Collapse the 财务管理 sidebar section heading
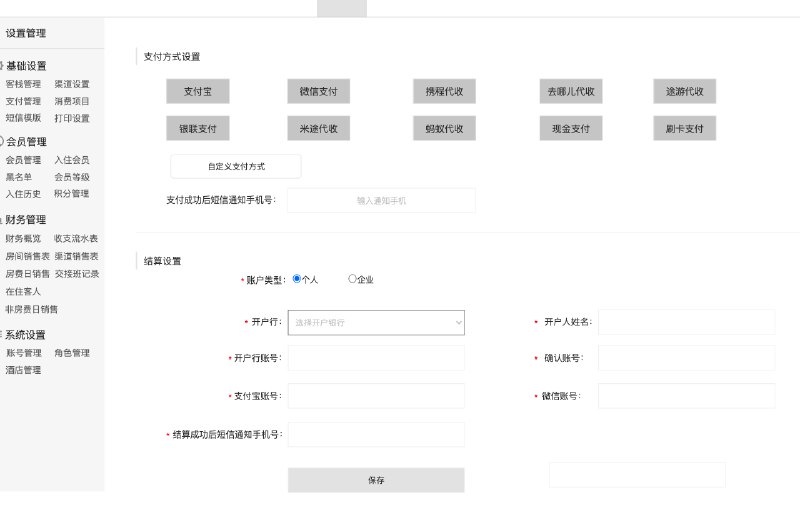The image size is (800, 530). (x=26, y=220)
